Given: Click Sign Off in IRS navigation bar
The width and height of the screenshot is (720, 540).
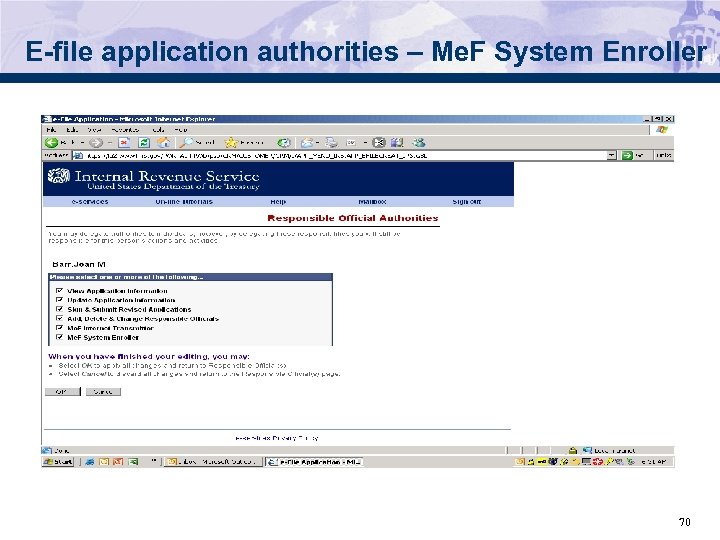Looking at the screenshot, I should coord(467,202).
